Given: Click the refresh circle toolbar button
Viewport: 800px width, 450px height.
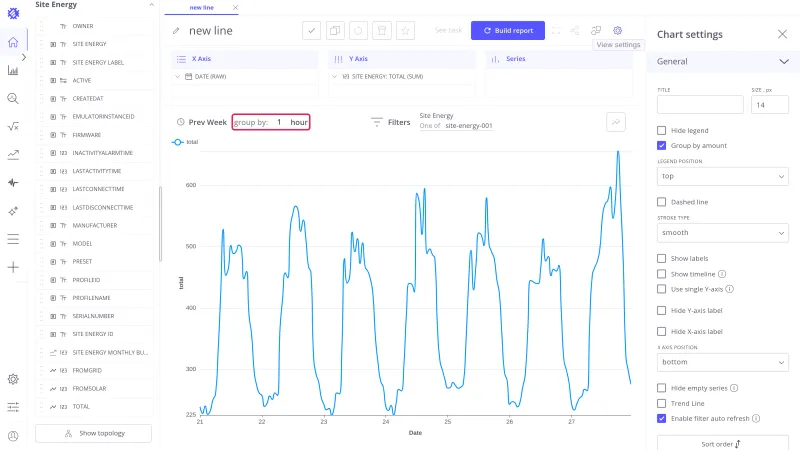Looking at the screenshot, I should [x=358, y=31].
